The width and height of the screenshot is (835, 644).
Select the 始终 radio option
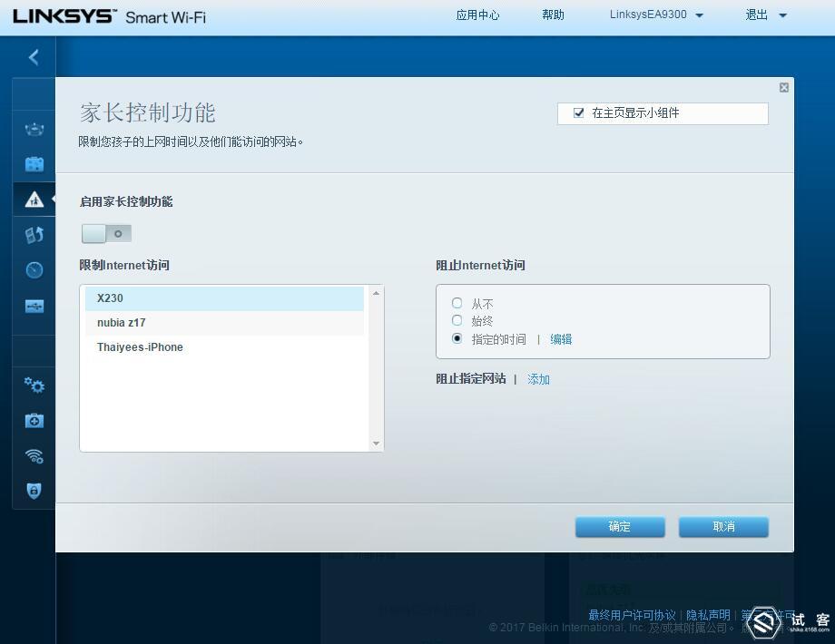coord(457,321)
